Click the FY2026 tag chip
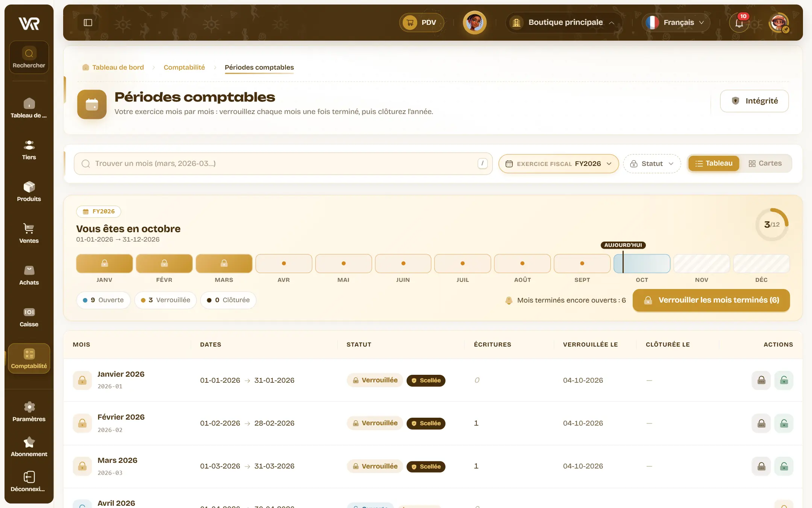Viewport: 812px width, 508px height. coord(98,211)
